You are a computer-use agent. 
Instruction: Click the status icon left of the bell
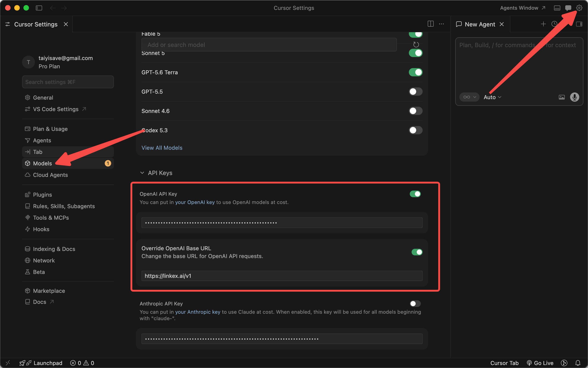(x=564, y=363)
